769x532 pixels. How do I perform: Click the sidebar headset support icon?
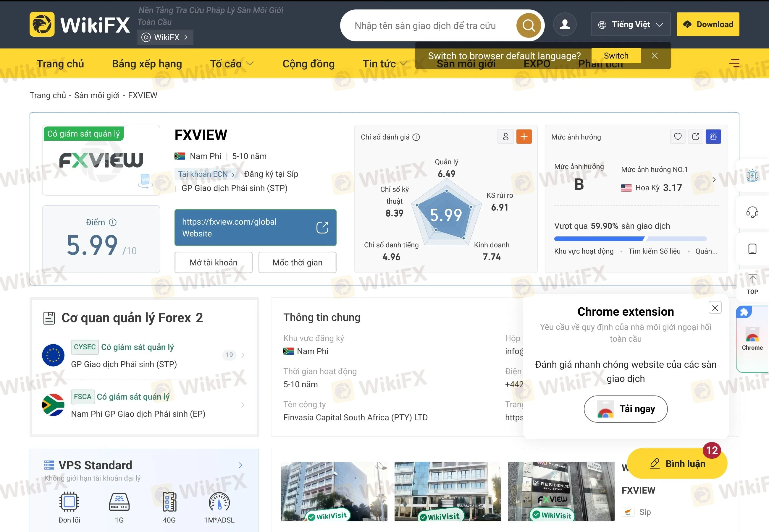tap(752, 212)
